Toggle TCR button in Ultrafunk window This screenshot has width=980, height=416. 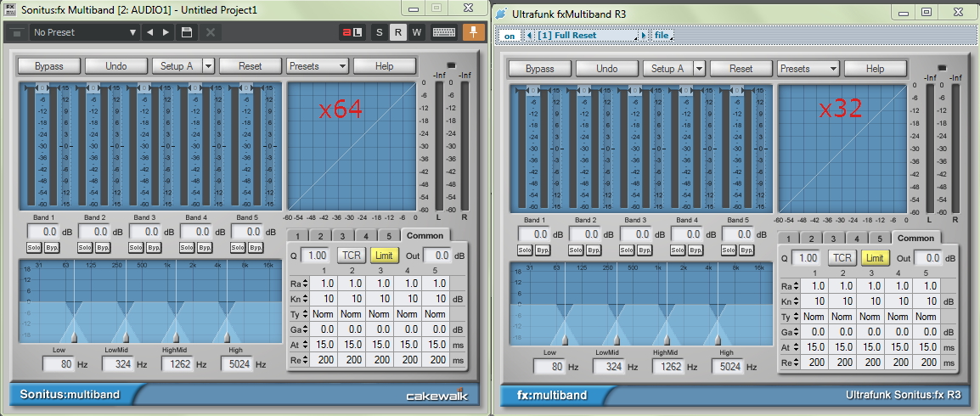(842, 258)
